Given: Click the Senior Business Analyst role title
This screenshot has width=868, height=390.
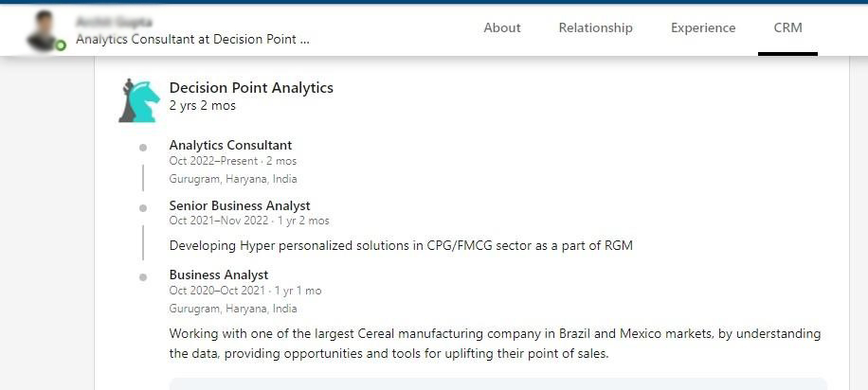Looking at the screenshot, I should [x=240, y=205].
